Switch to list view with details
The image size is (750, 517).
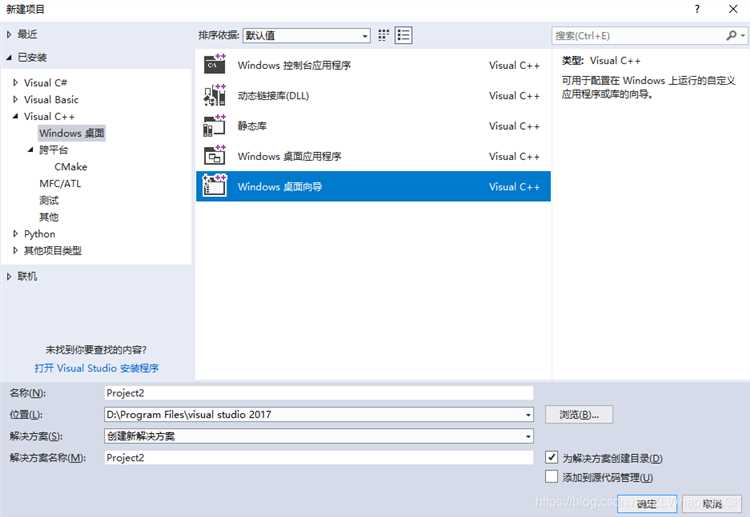403,35
